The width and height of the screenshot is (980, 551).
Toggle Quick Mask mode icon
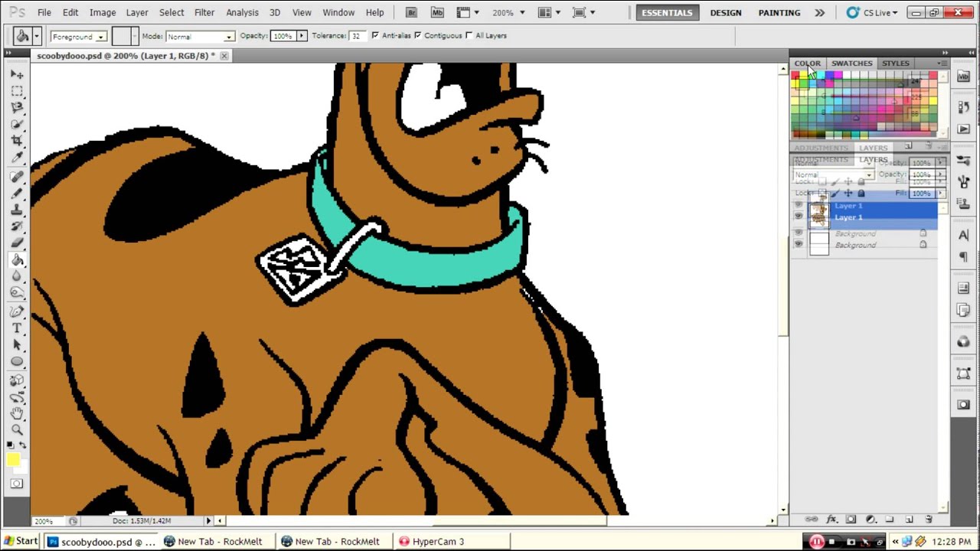[17, 484]
